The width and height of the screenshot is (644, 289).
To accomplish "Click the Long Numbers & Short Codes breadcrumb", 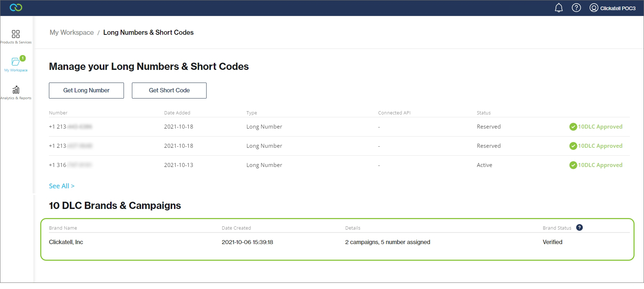I will (x=148, y=33).
